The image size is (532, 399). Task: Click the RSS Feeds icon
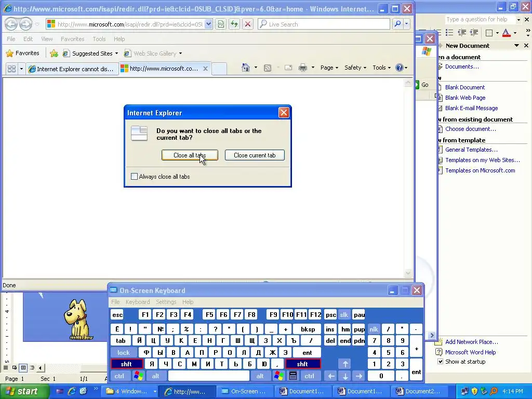click(268, 68)
